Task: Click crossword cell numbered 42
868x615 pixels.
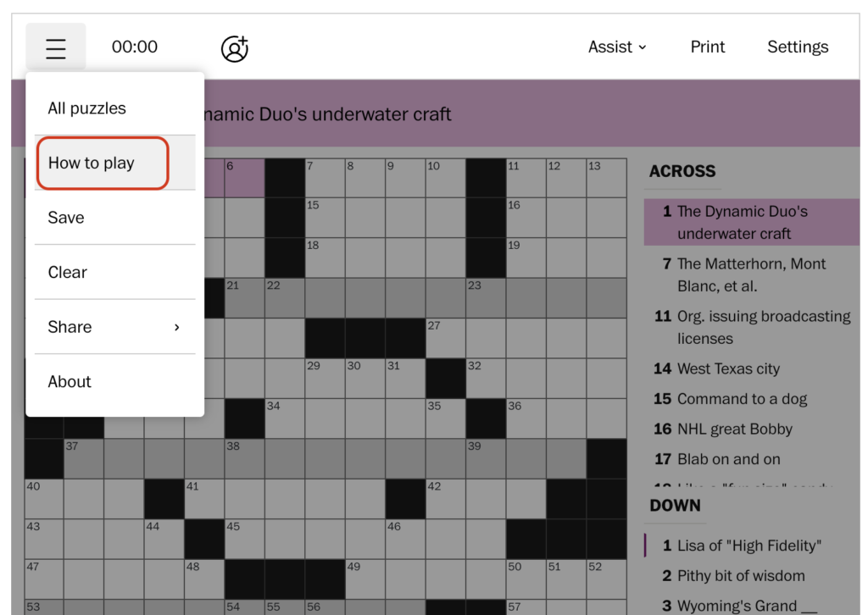Action: point(446,499)
